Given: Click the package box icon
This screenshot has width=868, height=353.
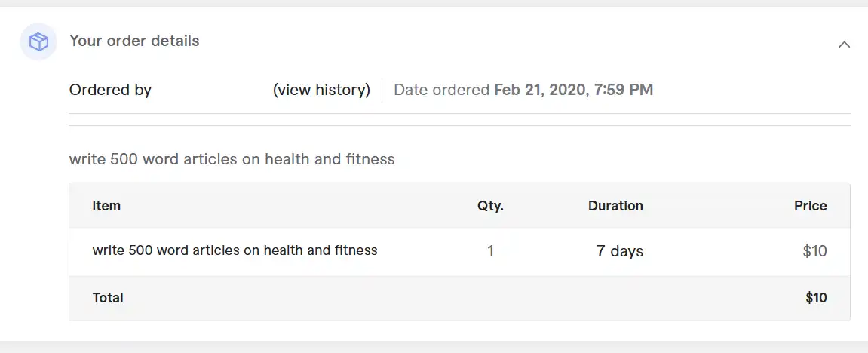Looking at the screenshot, I should (38, 41).
